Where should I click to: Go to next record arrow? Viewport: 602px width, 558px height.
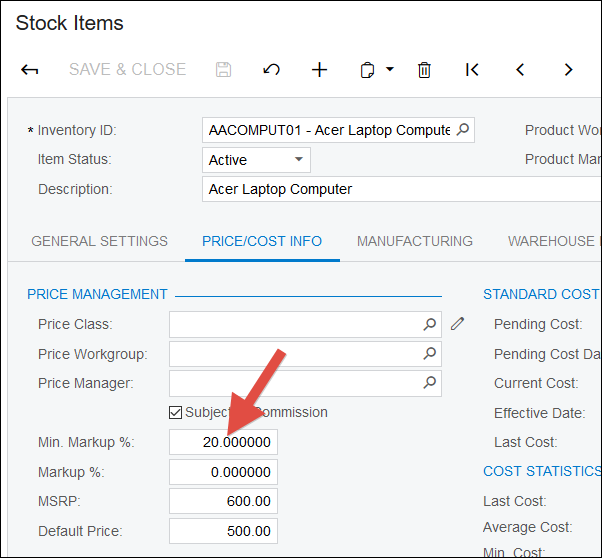(568, 70)
